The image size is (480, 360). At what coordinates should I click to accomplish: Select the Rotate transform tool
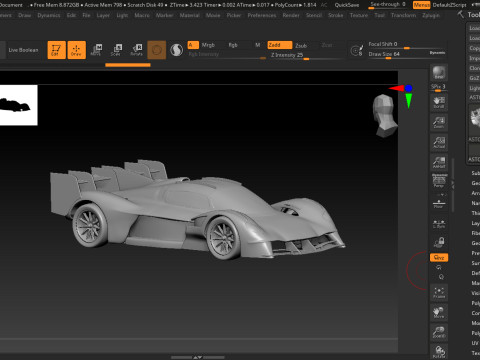pyautogui.click(x=136, y=50)
